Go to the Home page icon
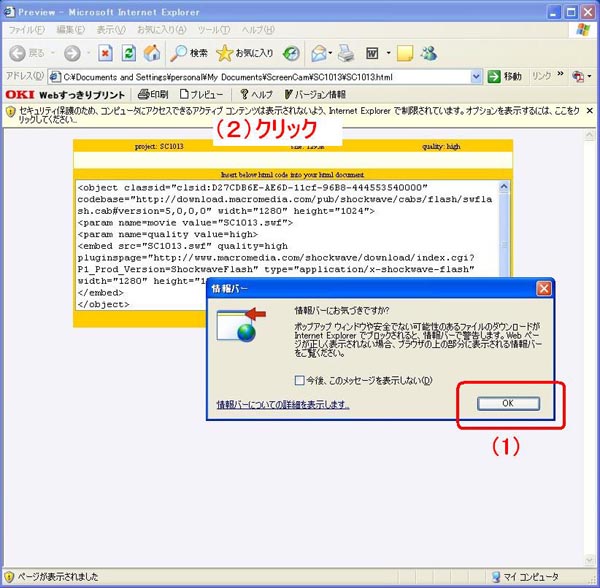This screenshot has width=600, height=588. tap(152, 52)
